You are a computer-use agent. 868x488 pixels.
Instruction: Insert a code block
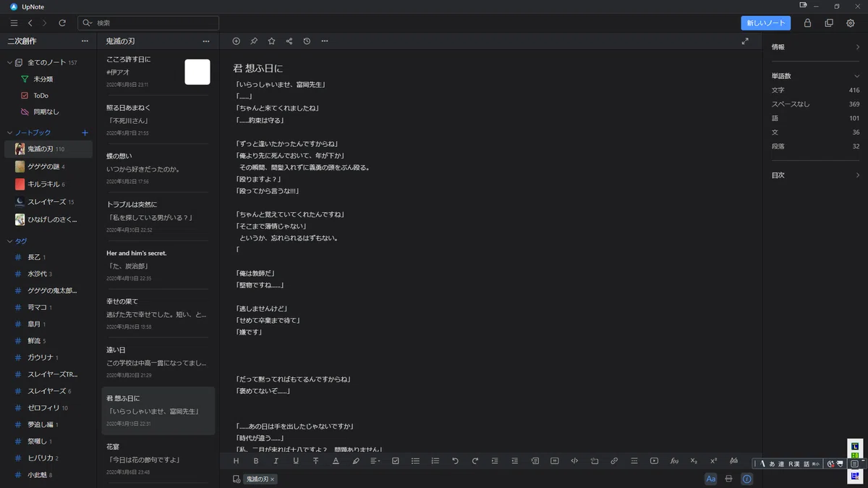click(x=574, y=460)
